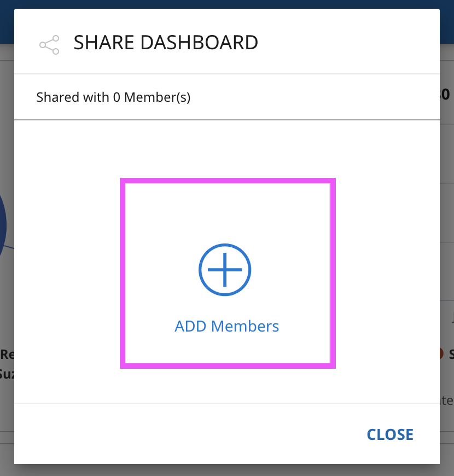
Task: Click the bold "0" at the right edge
Action: [446, 94]
